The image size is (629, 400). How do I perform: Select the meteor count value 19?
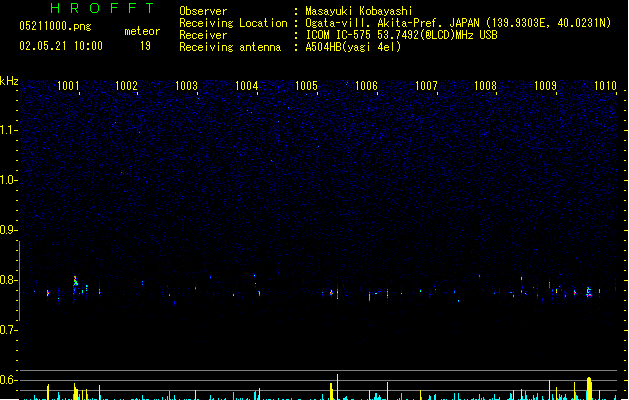click(145, 46)
